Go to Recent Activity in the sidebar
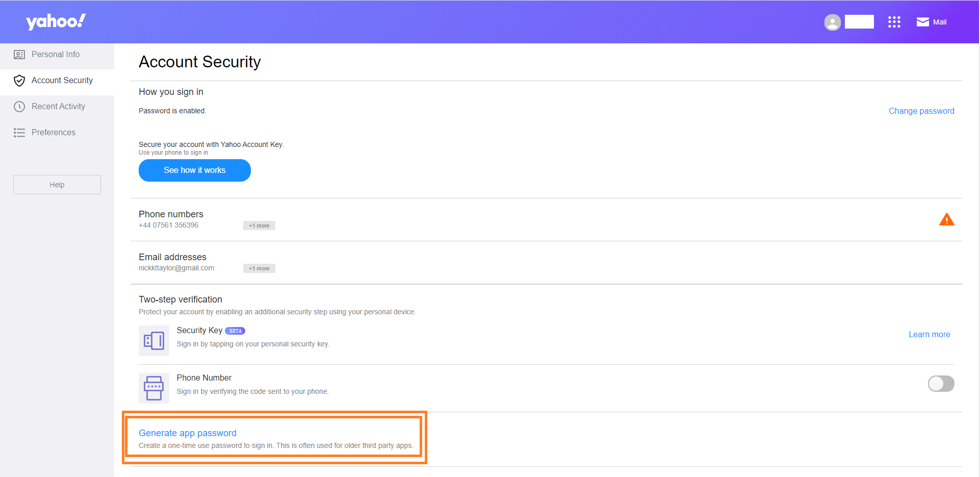Screen dimensions: 980x477 [x=58, y=107]
